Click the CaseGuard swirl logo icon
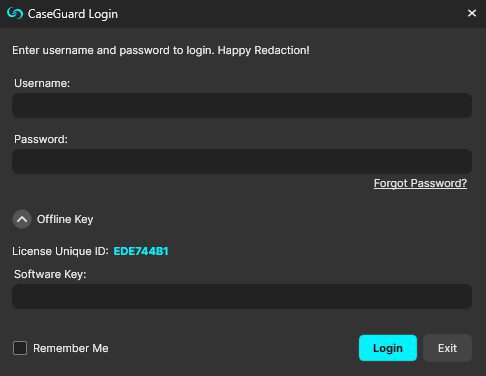 (x=15, y=14)
